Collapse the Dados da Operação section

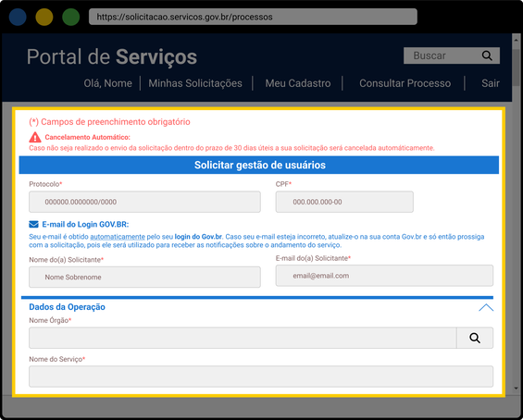pos(486,307)
